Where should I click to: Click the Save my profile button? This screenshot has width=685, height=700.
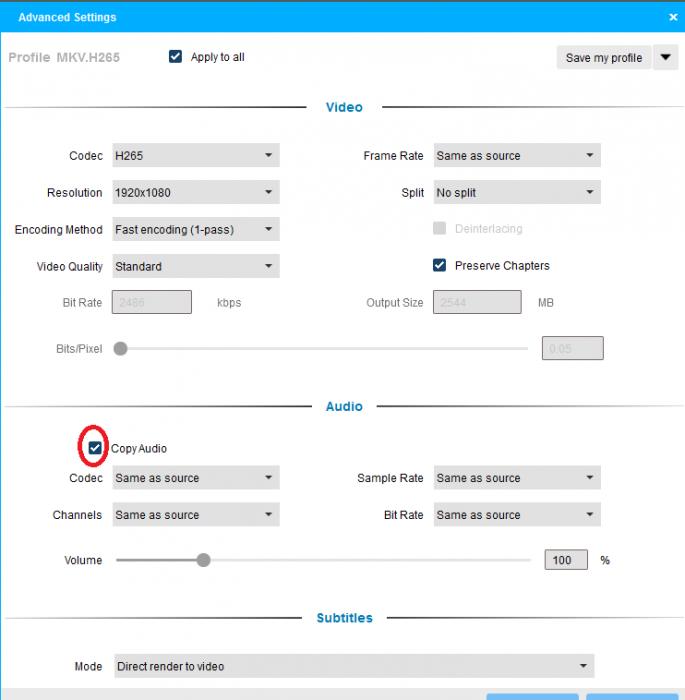tap(603, 58)
